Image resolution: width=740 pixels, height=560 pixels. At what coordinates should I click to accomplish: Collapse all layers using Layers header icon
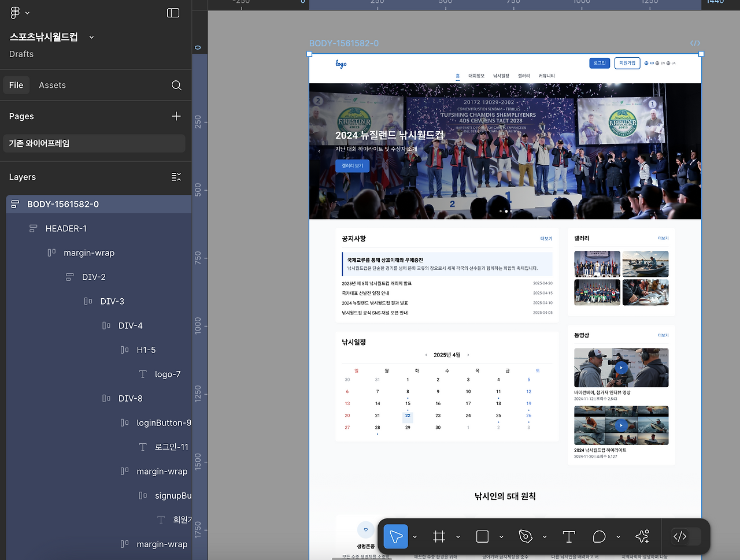pos(176,177)
